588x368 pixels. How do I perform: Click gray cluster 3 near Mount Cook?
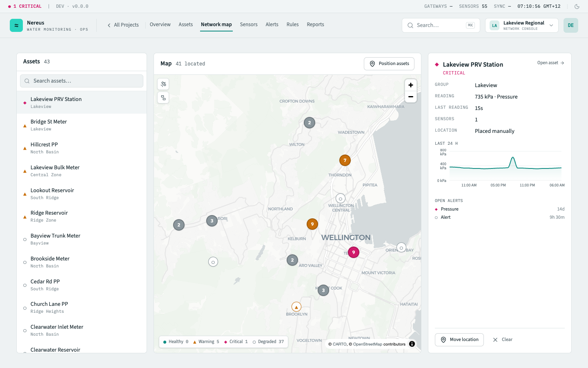[x=323, y=290]
